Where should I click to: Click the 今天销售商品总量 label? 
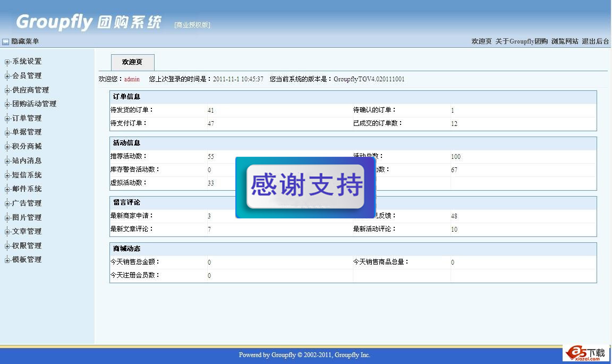[x=381, y=261]
